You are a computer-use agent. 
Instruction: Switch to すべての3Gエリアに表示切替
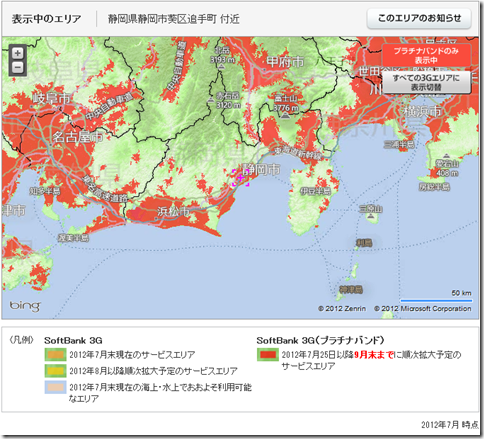426,82
